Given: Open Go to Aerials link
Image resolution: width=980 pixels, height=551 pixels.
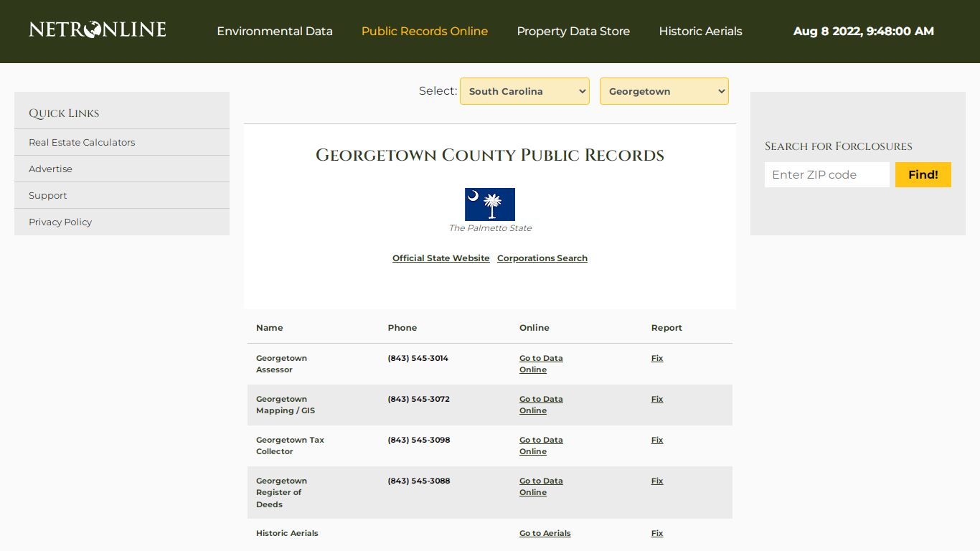Looking at the screenshot, I should 545,533.
